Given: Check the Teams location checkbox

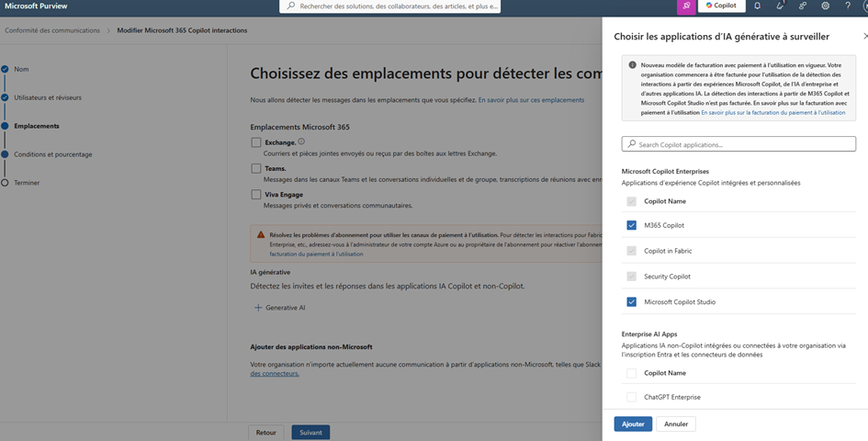Looking at the screenshot, I should 256,169.
